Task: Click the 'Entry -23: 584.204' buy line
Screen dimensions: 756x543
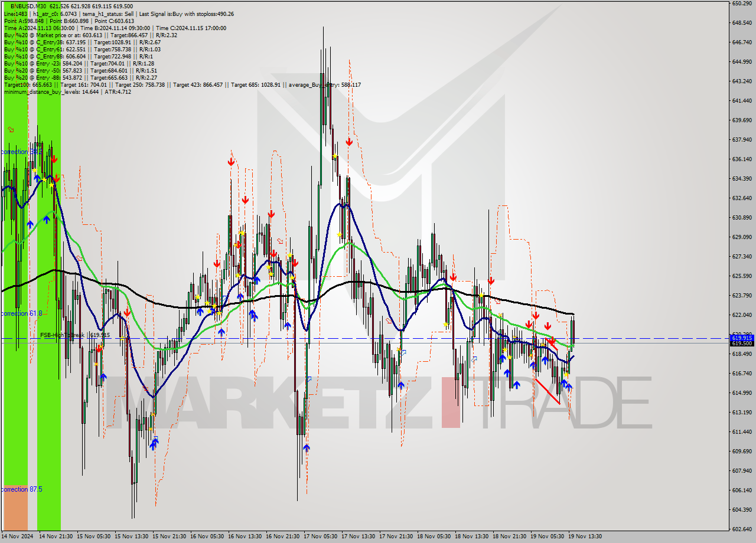Action: [x=79, y=63]
